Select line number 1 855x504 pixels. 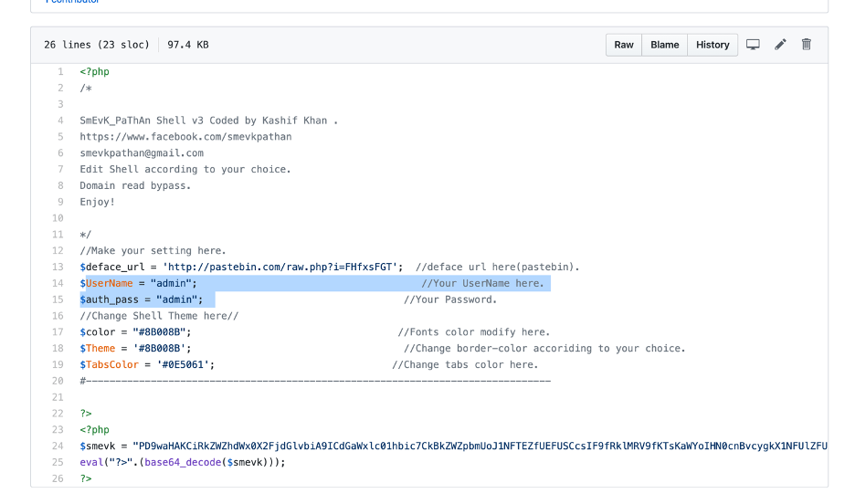(60, 71)
